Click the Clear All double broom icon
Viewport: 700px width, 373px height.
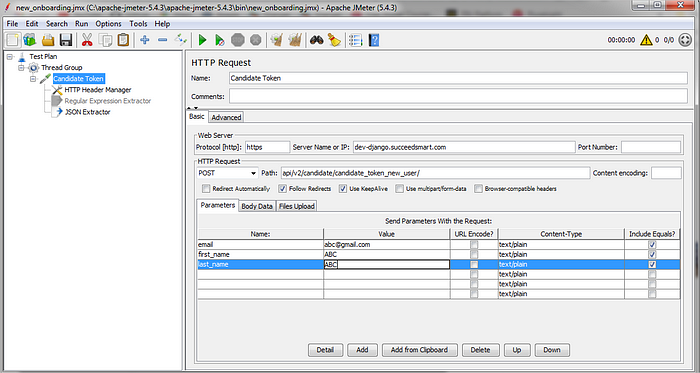coord(295,40)
